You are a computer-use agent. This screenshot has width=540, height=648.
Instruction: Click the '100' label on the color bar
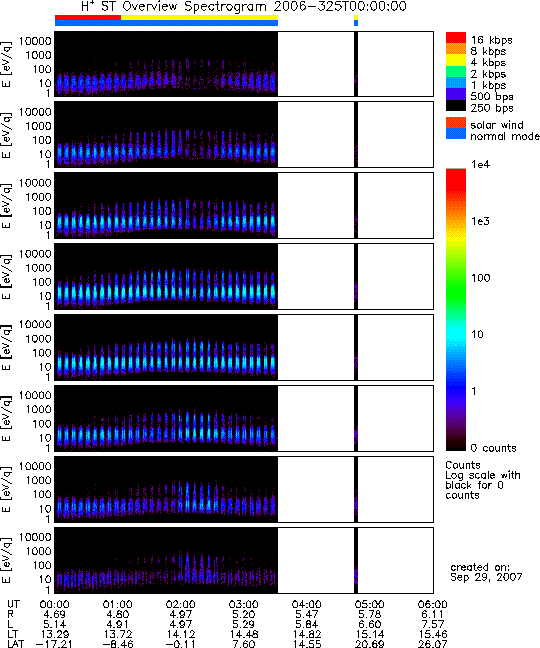pyautogui.click(x=481, y=278)
